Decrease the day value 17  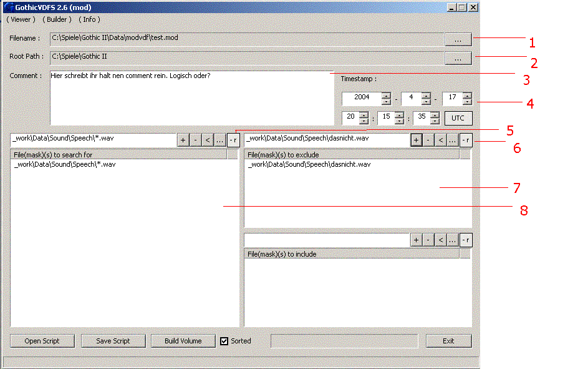[x=467, y=102]
